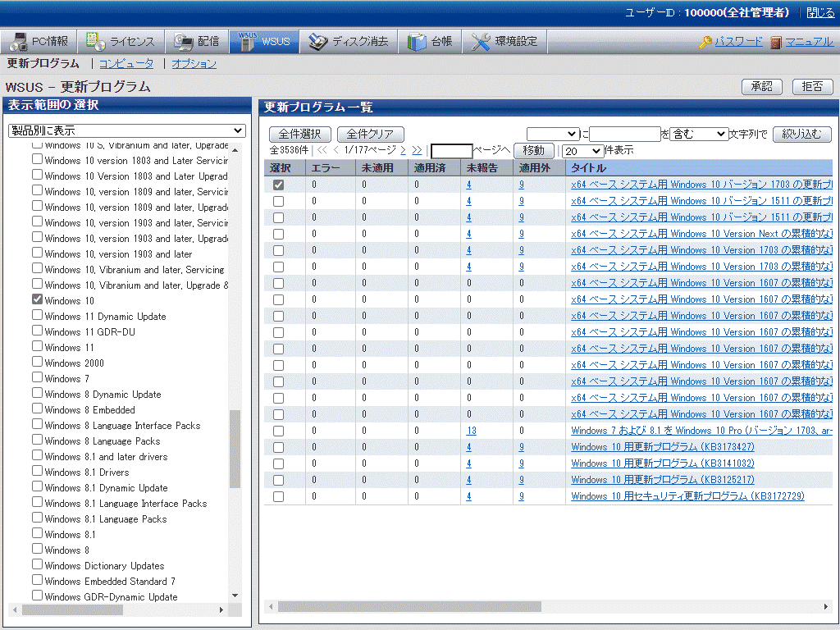Check the Windows 11 product checkbox
The height and width of the screenshot is (630, 840).
point(37,347)
